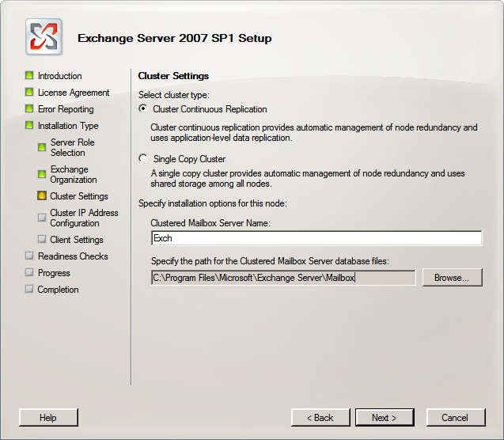Viewport: 504px width, 440px height.
Task: Select the Single Copy Cluster radio button
Action: (x=143, y=158)
